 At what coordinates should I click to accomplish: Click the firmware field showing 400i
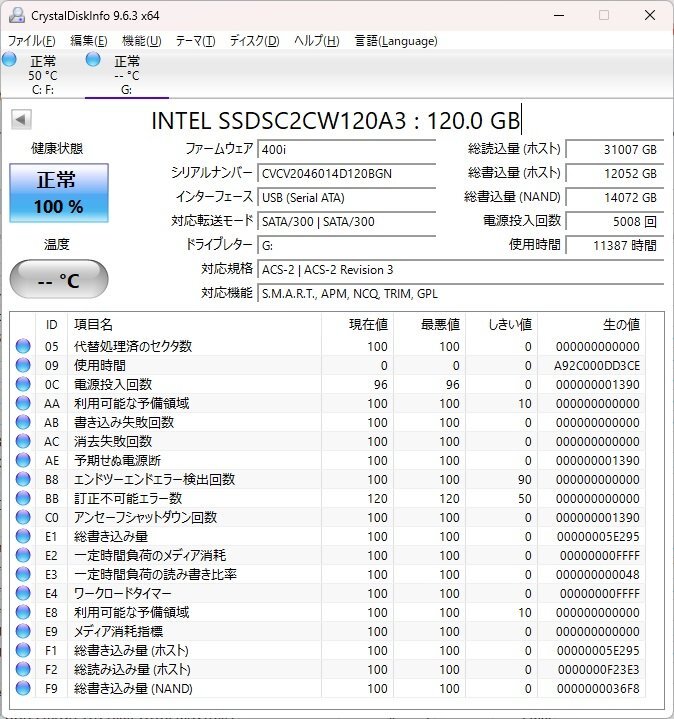(347, 149)
